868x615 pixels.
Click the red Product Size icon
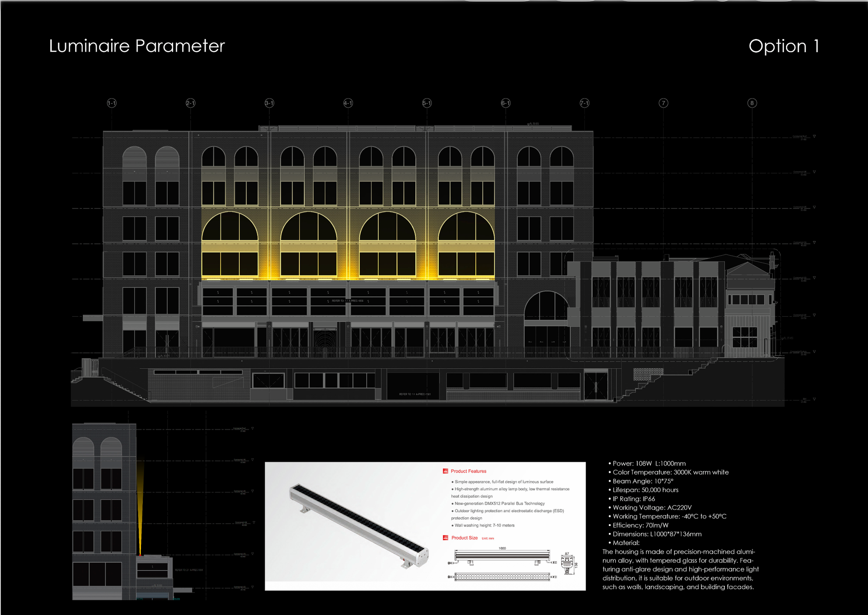445,538
